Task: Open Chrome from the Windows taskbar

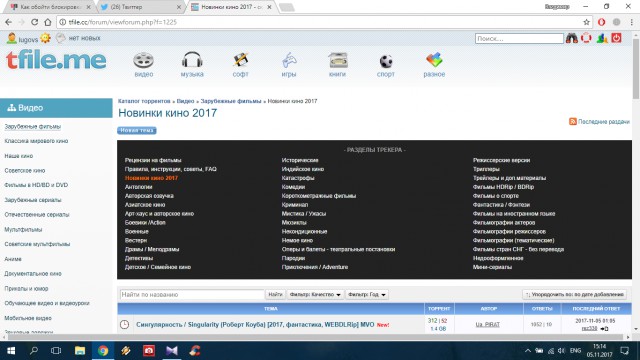Action: coord(103,351)
